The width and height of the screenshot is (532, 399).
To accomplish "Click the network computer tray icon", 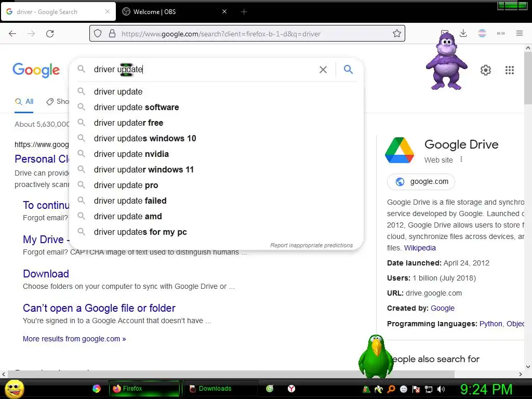I will (x=429, y=389).
